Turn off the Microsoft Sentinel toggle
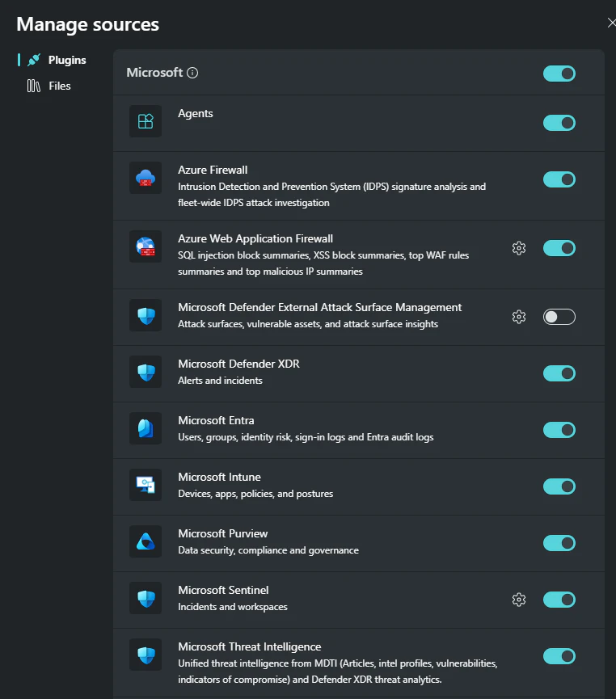Screen dimensions: 616x699 point(559,600)
